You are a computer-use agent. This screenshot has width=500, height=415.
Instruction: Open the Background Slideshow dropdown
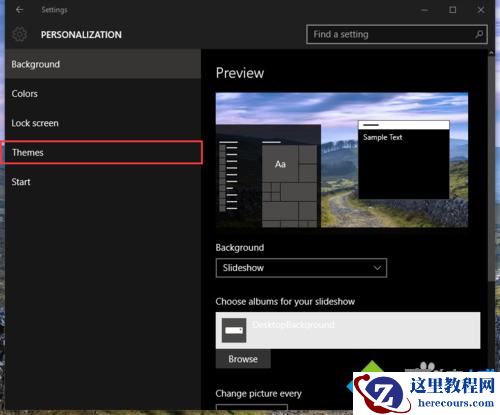pyautogui.click(x=301, y=268)
